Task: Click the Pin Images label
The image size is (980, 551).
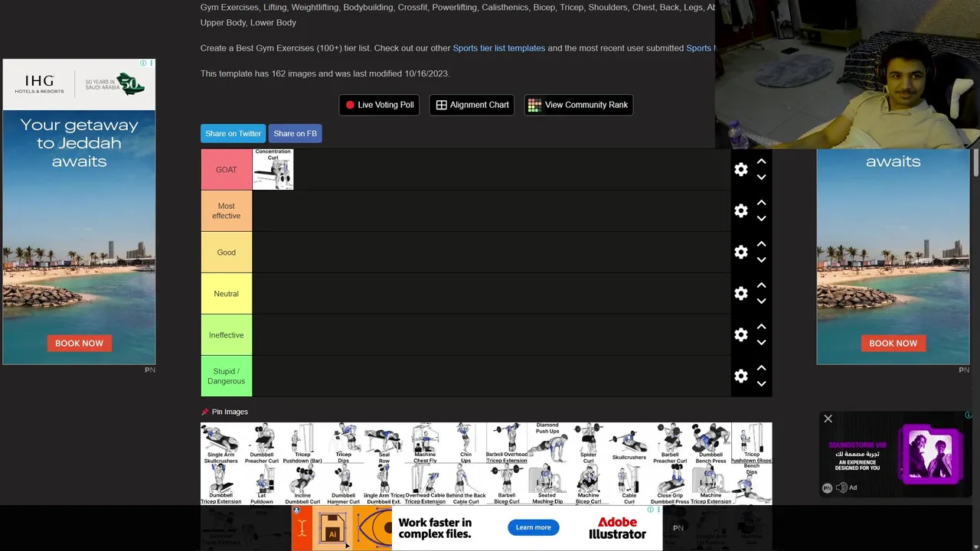Action: [x=230, y=412]
